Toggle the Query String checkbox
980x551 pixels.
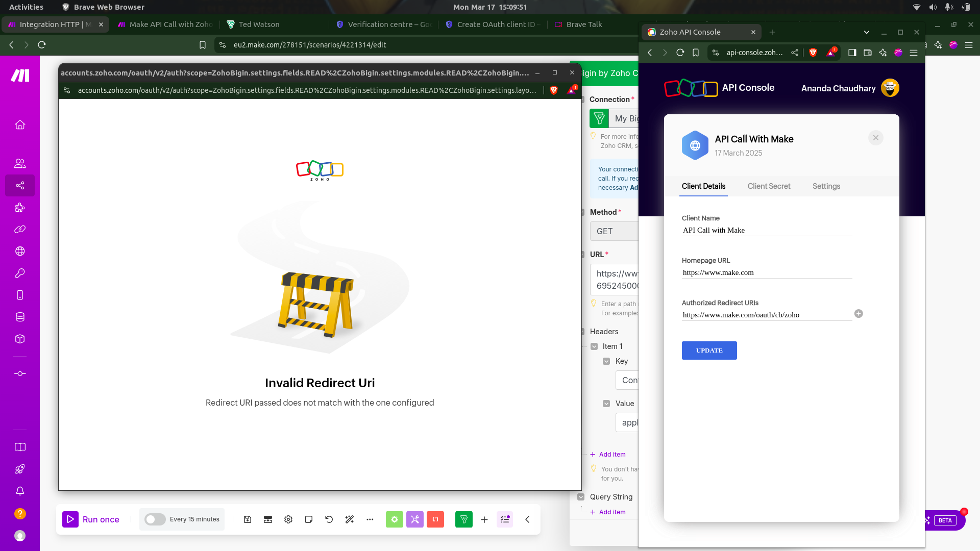(581, 497)
